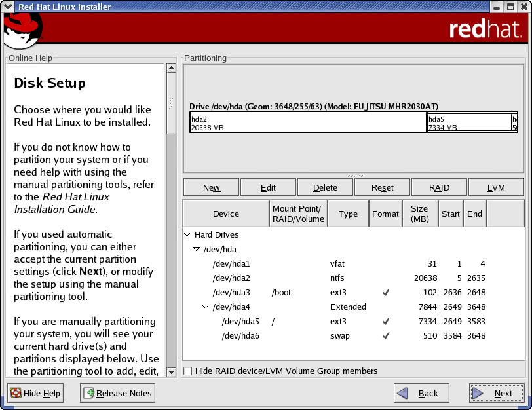Click the Format checkmark for /dev/hda5

[386, 321]
